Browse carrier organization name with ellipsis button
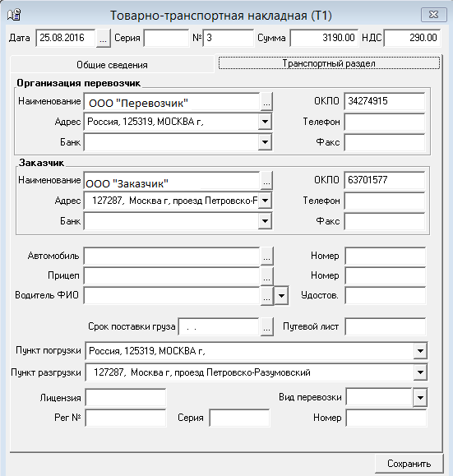This screenshot has width=453, height=476. tap(266, 102)
